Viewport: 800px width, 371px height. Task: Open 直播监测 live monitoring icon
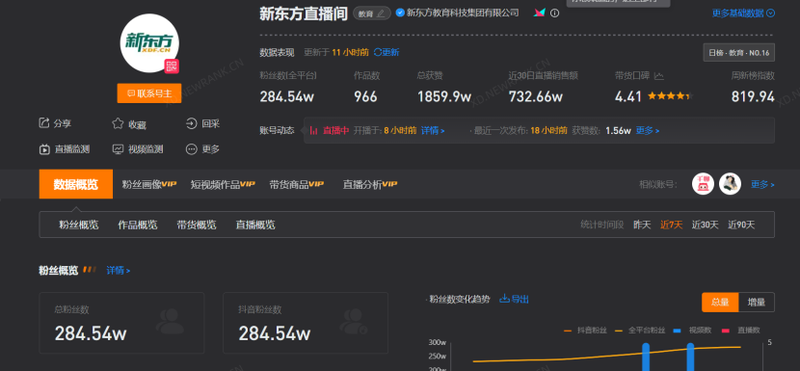(x=44, y=149)
